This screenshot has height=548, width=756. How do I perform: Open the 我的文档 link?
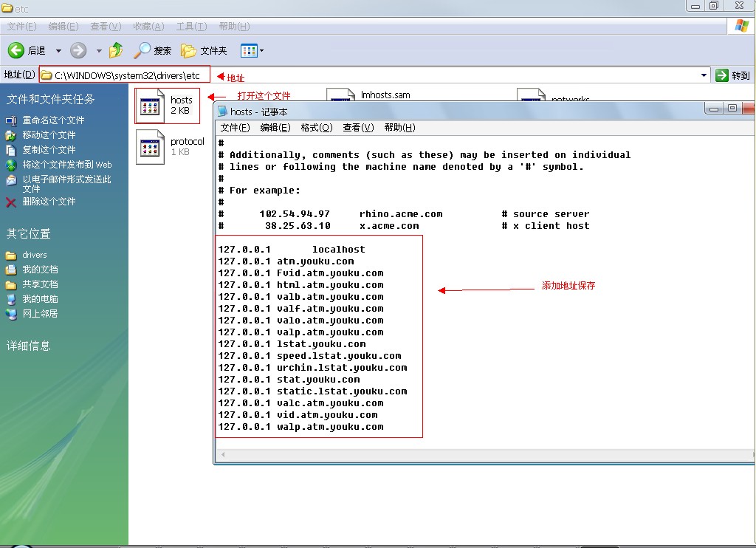[x=40, y=270]
